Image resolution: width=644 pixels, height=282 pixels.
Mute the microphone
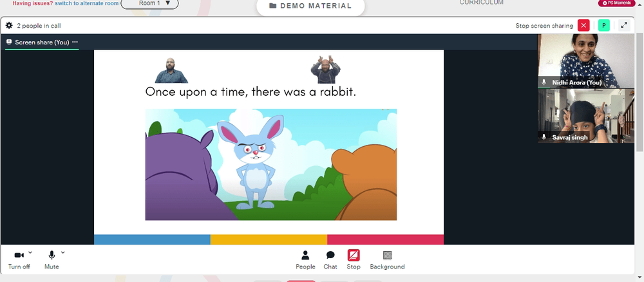(52, 260)
